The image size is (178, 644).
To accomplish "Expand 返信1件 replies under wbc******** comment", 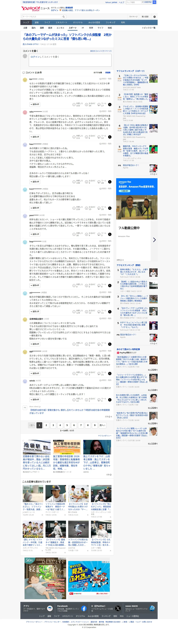I will (35, 137).
